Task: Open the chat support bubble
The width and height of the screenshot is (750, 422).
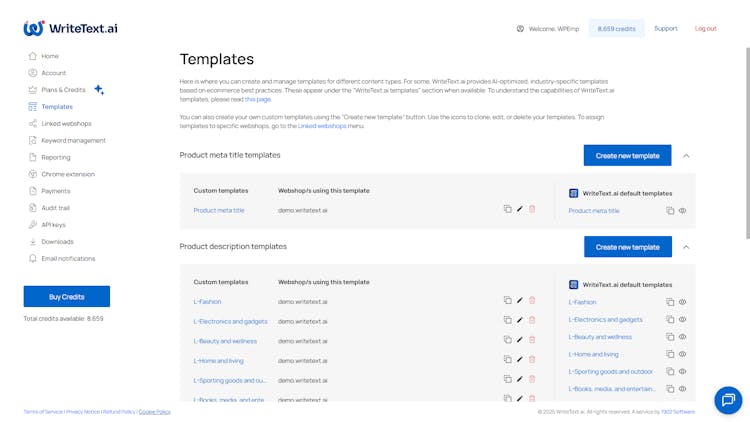Action: pos(728,400)
